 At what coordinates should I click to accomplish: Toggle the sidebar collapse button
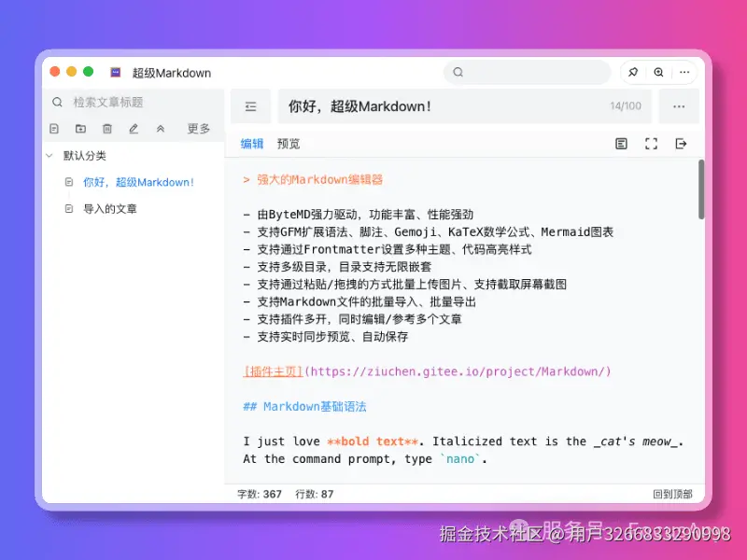click(x=250, y=106)
